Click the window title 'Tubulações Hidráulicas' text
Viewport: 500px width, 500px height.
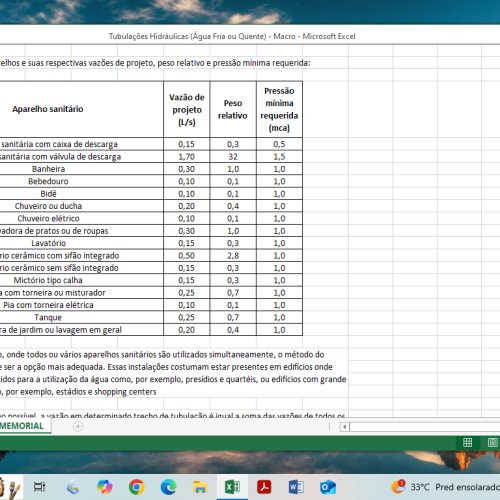point(232,36)
